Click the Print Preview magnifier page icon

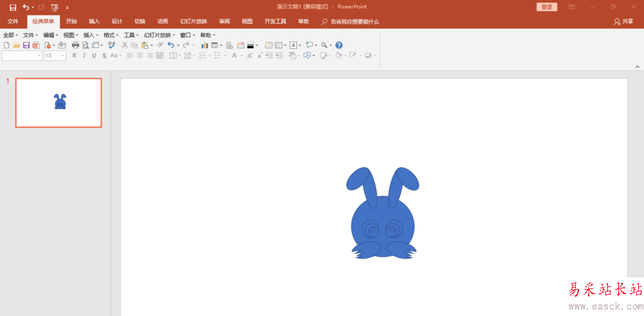point(86,45)
